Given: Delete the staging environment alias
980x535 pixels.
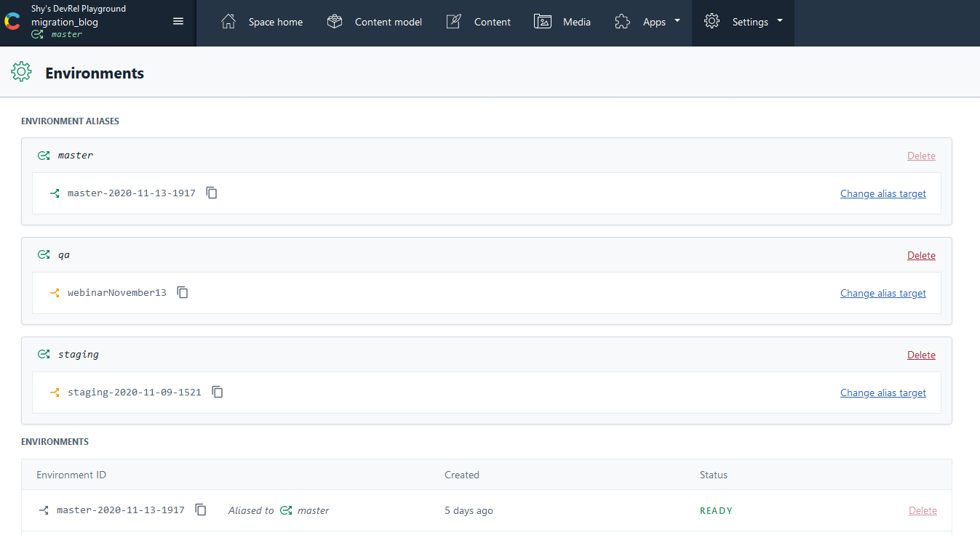Looking at the screenshot, I should coord(921,355).
